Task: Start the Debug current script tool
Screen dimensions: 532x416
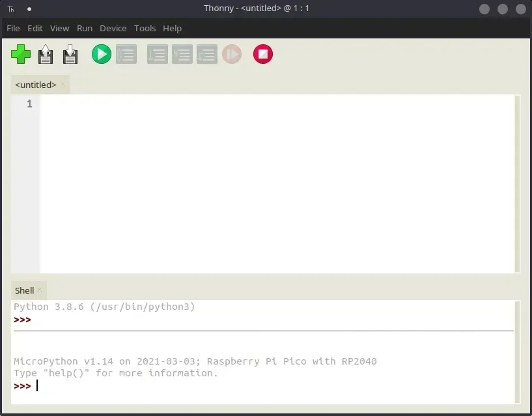Action: tap(126, 54)
